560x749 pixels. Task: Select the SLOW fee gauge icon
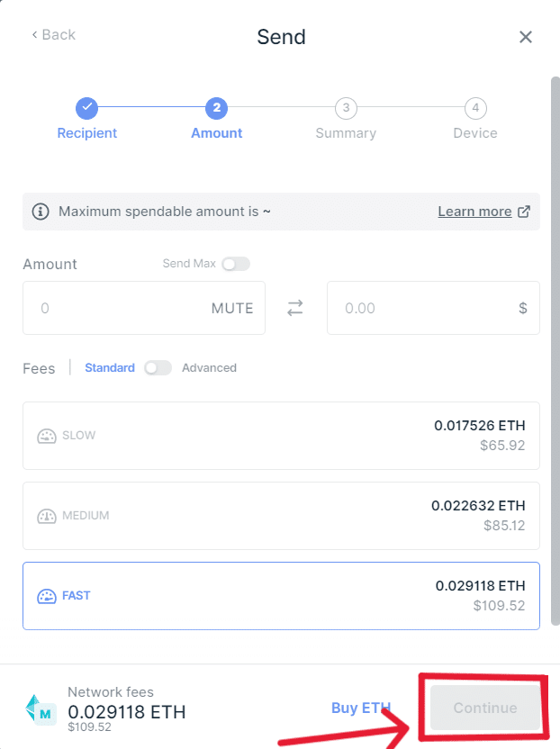[46, 436]
